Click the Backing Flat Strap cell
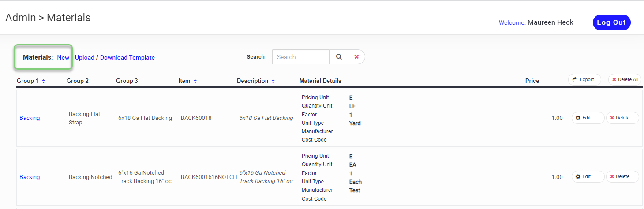 pos(85,118)
